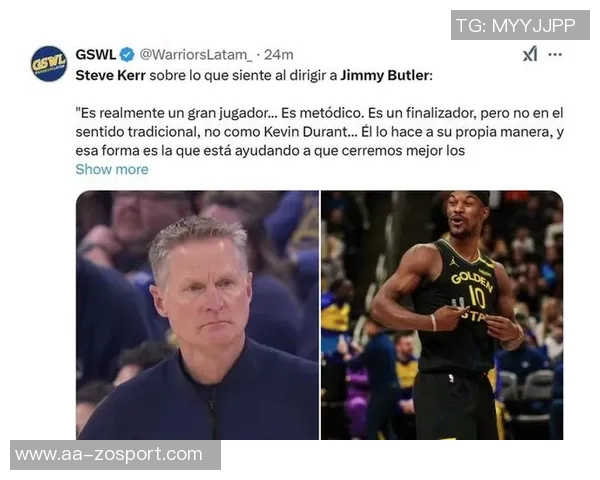Click the 24m post timestamp

[279, 55]
